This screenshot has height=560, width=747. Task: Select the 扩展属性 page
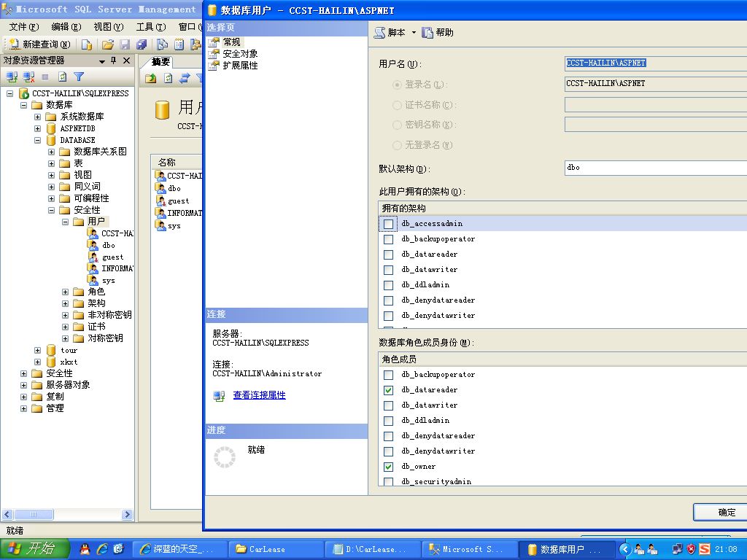point(240,65)
